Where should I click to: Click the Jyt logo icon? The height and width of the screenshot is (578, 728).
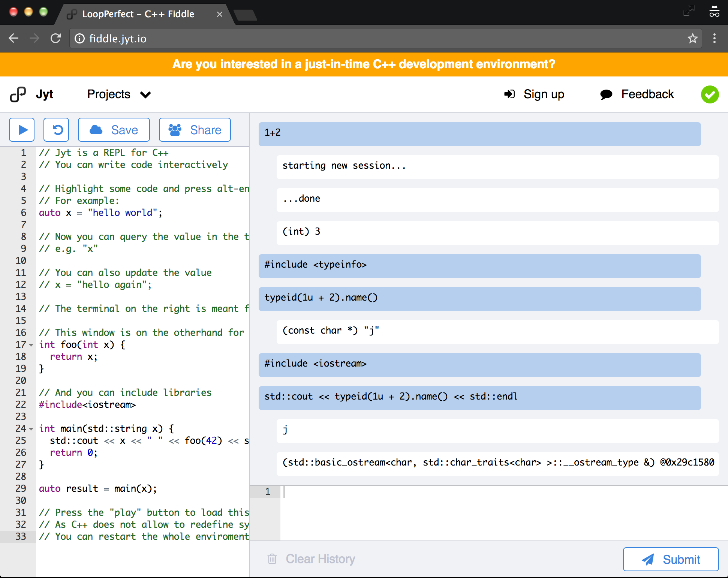click(x=18, y=94)
